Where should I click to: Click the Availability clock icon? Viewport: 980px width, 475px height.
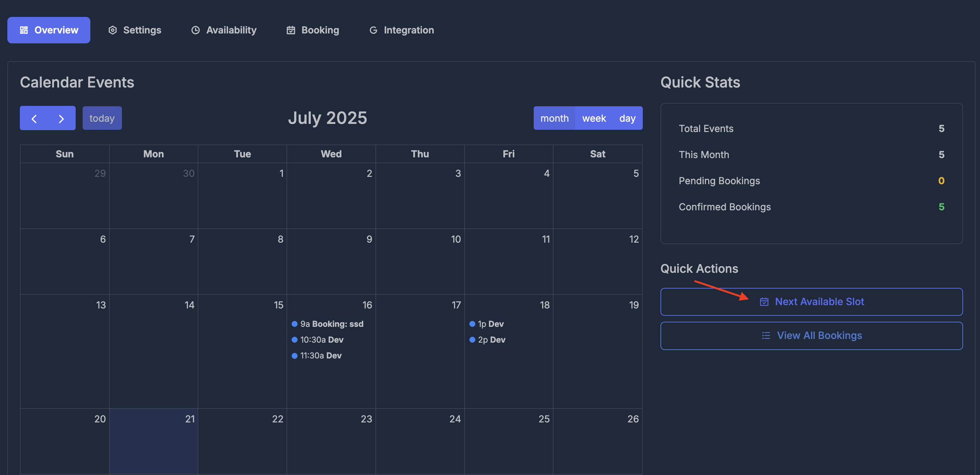coord(195,30)
